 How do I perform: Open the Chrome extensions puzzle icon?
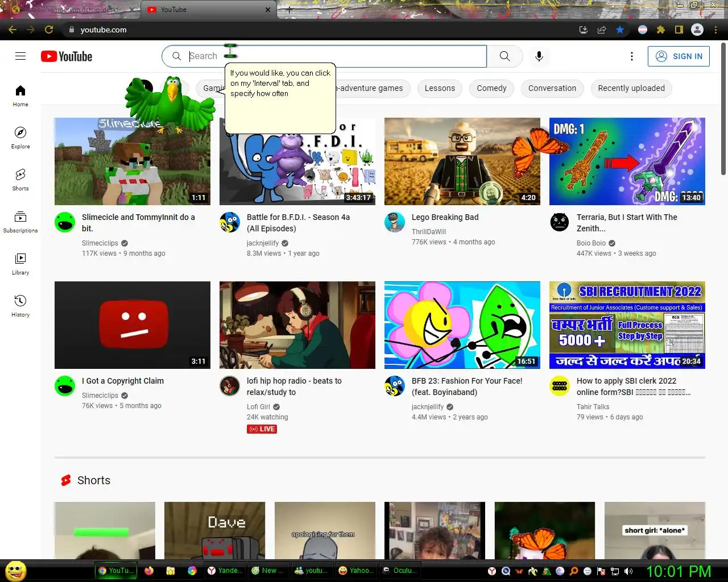tap(661, 30)
